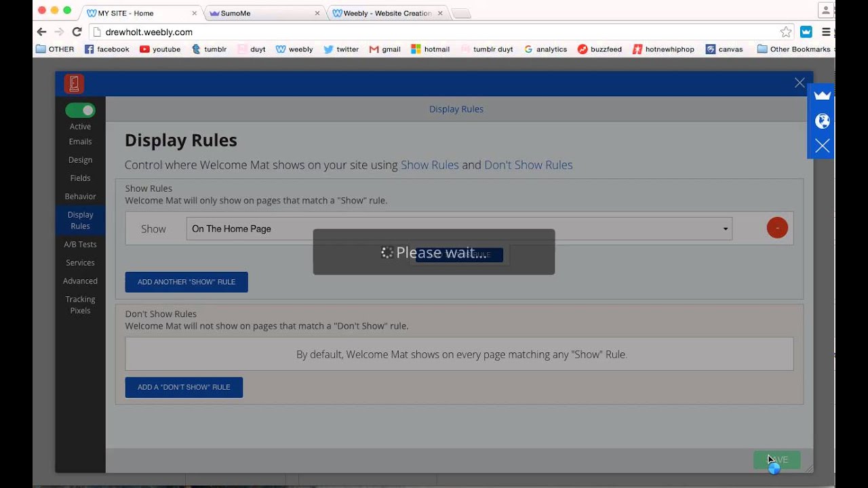
Task: Open the twitter bookmark
Action: (x=341, y=49)
